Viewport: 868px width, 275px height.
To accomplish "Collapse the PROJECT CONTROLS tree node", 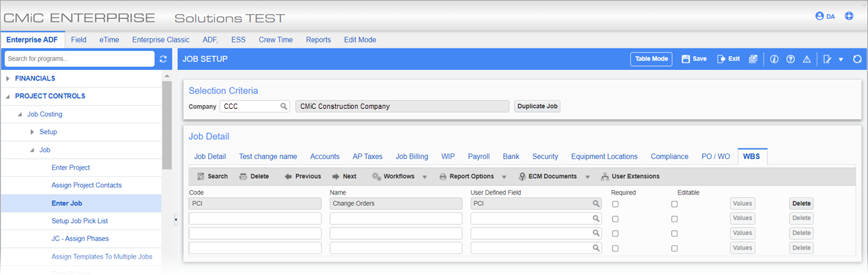I will pyautogui.click(x=8, y=96).
